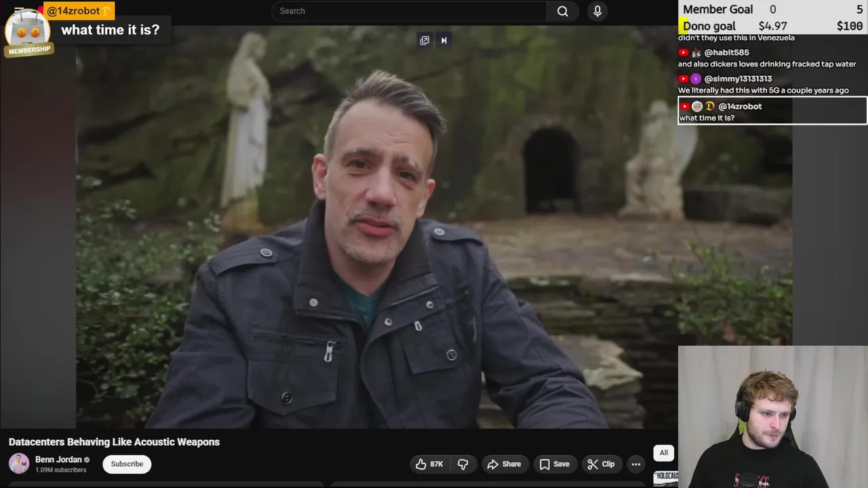Click the search magnifier button
Viewport: 868px width, 488px height.
click(x=562, y=11)
